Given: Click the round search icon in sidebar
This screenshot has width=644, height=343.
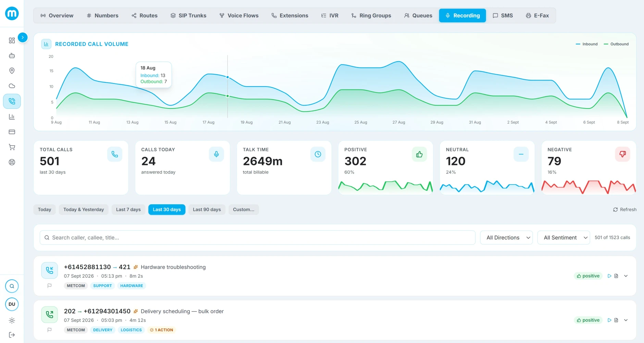Looking at the screenshot, I should [x=12, y=286].
